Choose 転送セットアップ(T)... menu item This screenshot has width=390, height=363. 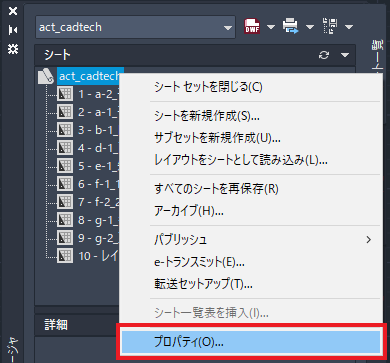point(251,284)
